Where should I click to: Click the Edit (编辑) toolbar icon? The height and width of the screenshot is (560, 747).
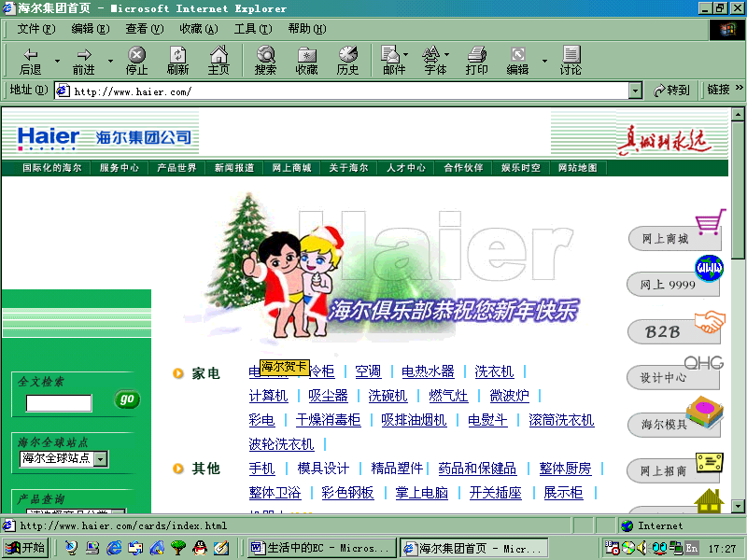point(517,61)
